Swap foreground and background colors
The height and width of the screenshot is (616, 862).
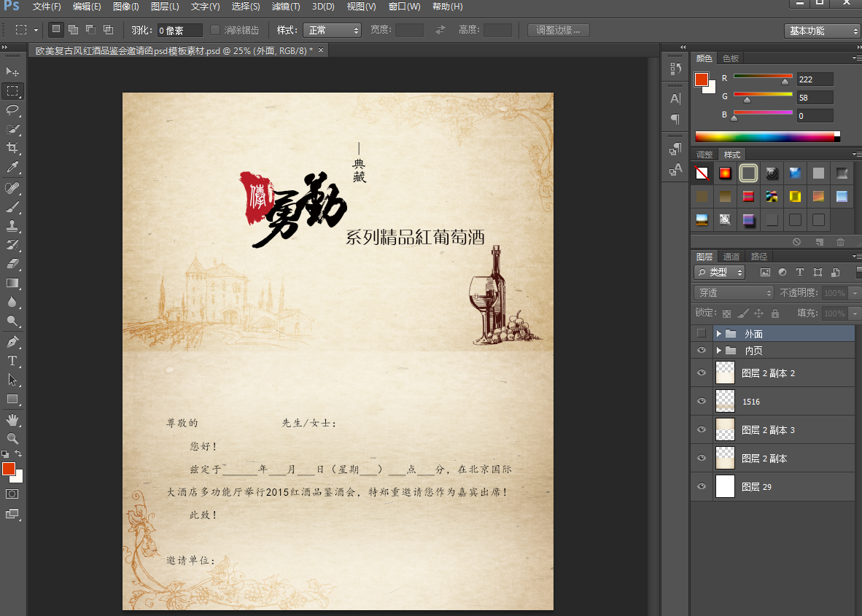(18, 454)
